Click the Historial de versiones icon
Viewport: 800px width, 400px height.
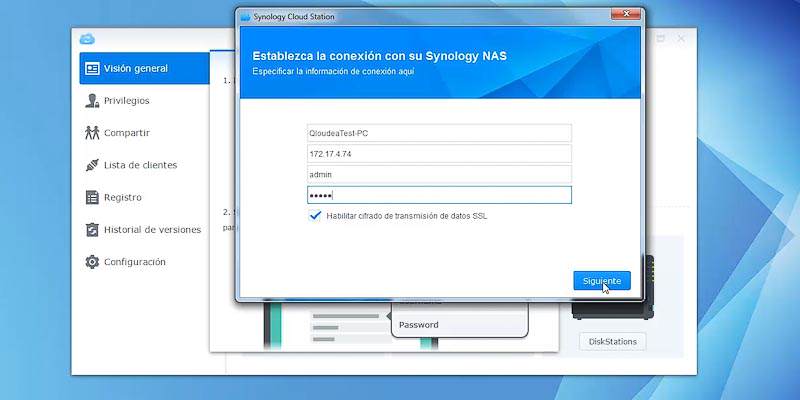[x=92, y=230]
